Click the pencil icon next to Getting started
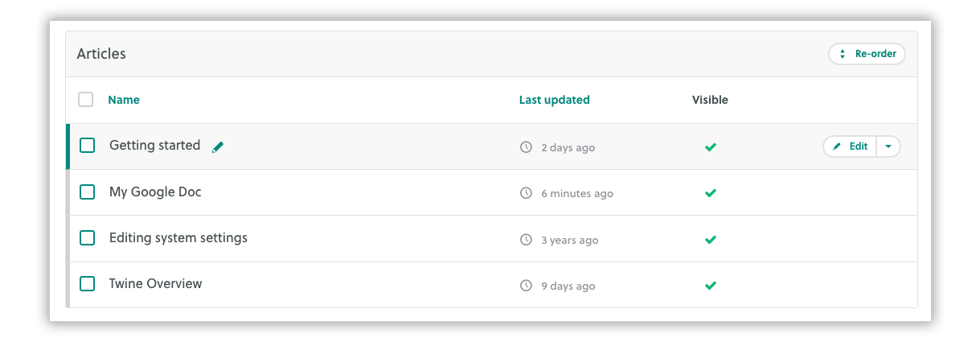The width and height of the screenshot is (980, 342). click(218, 147)
